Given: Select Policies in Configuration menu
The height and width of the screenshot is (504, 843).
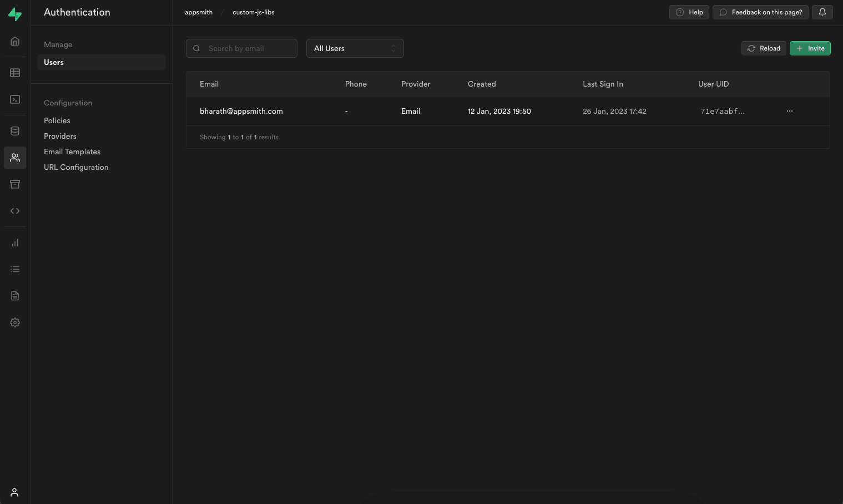Looking at the screenshot, I should click(x=57, y=120).
